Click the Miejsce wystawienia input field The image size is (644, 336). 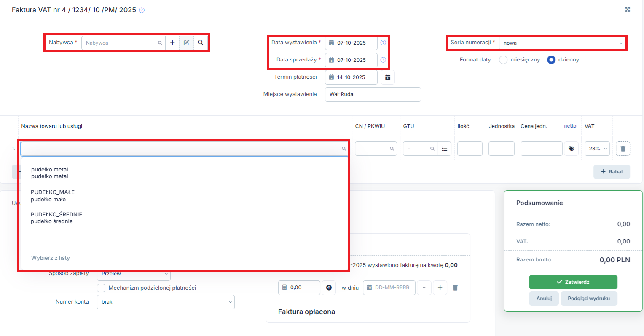click(373, 94)
